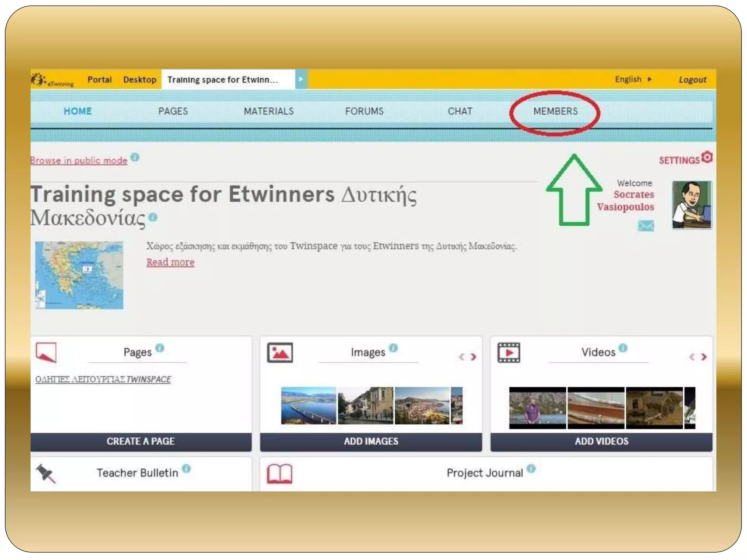Show next images with right chevron
747x560 pixels.
[473, 357]
